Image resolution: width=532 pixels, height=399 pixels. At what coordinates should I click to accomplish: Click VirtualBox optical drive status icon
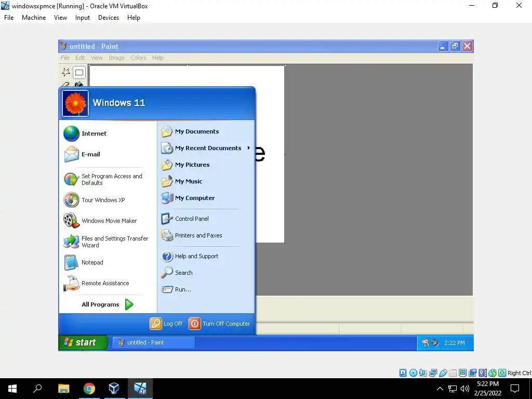coord(413,373)
